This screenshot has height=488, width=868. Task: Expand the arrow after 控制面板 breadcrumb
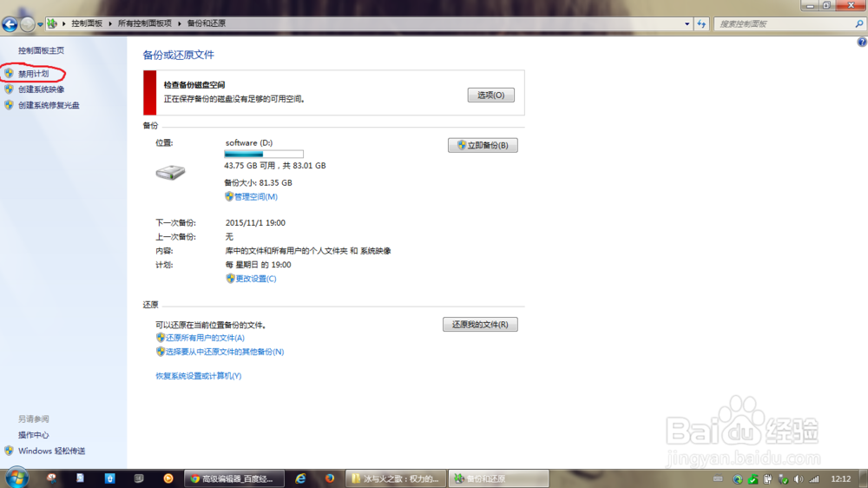(110, 23)
